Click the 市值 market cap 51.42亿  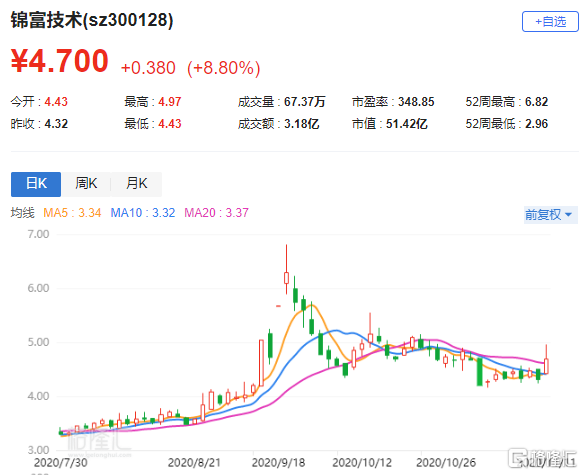(406, 124)
